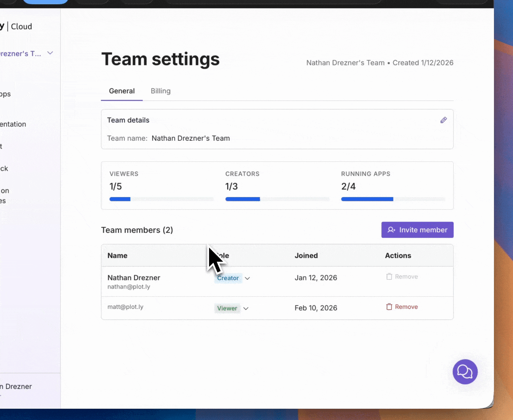Click the Invite member button
The image size is (513, 420).
(x=417, y=230)
